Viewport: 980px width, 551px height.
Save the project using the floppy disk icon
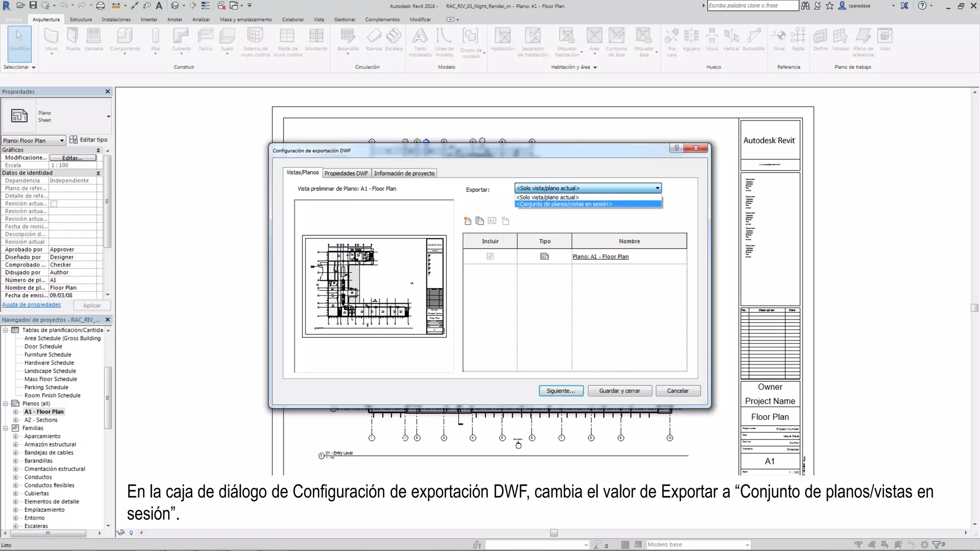[33, 6]
